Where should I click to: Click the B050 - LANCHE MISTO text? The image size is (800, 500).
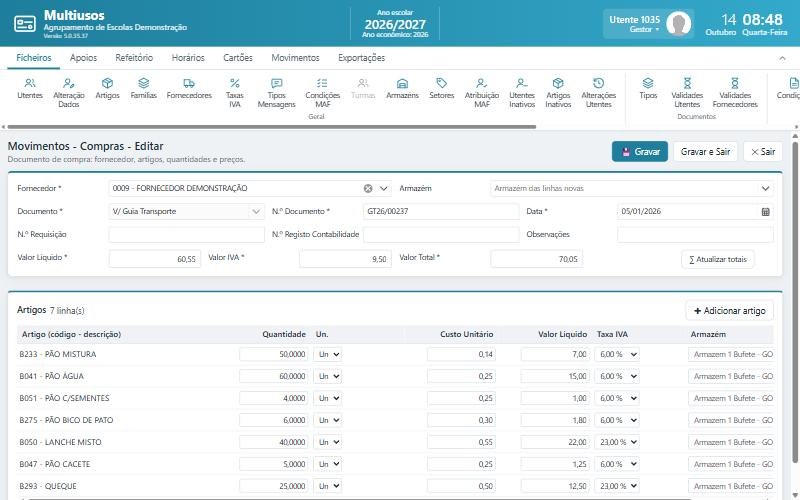click(x=60, y=442)
